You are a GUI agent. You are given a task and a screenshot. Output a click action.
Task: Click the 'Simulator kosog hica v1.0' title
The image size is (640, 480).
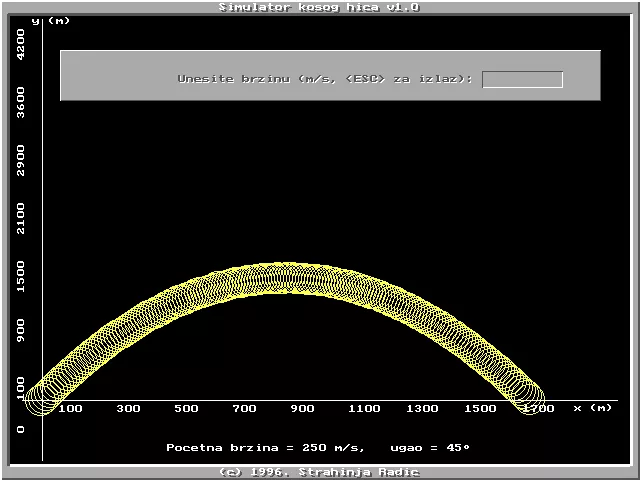point(319,6)
